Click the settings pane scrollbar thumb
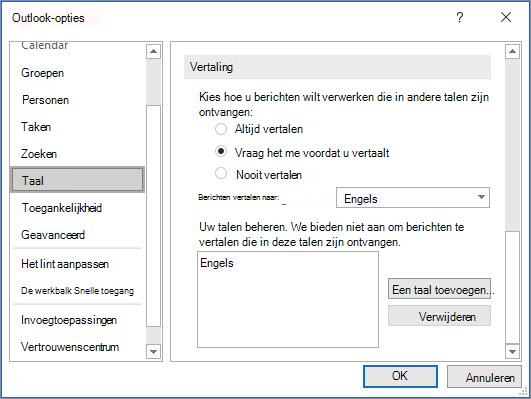 512,288
